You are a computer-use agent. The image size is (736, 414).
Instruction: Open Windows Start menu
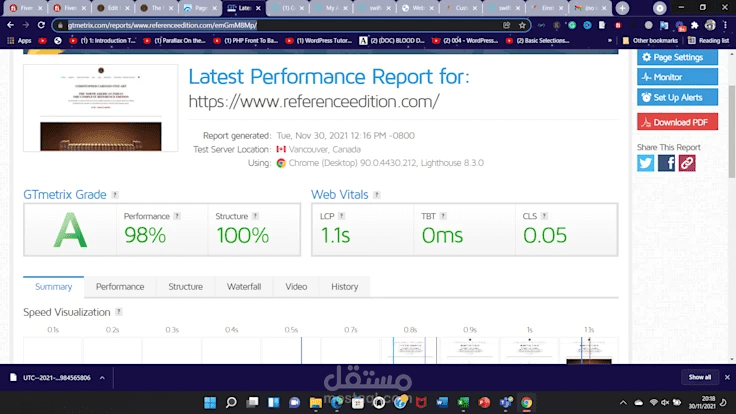click(210, 402)
